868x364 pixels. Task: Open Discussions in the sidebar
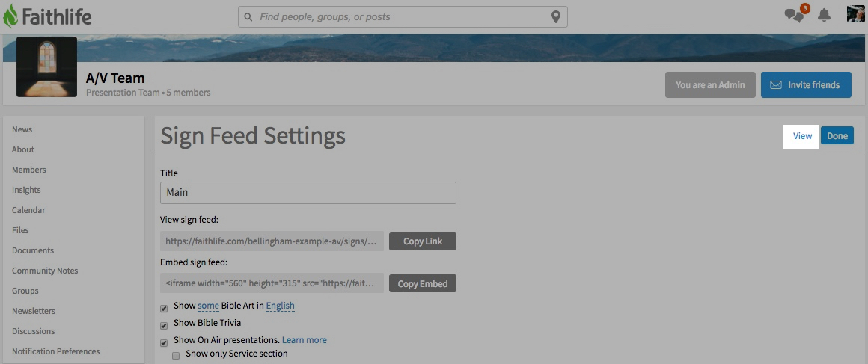click(x=33, y=331)
